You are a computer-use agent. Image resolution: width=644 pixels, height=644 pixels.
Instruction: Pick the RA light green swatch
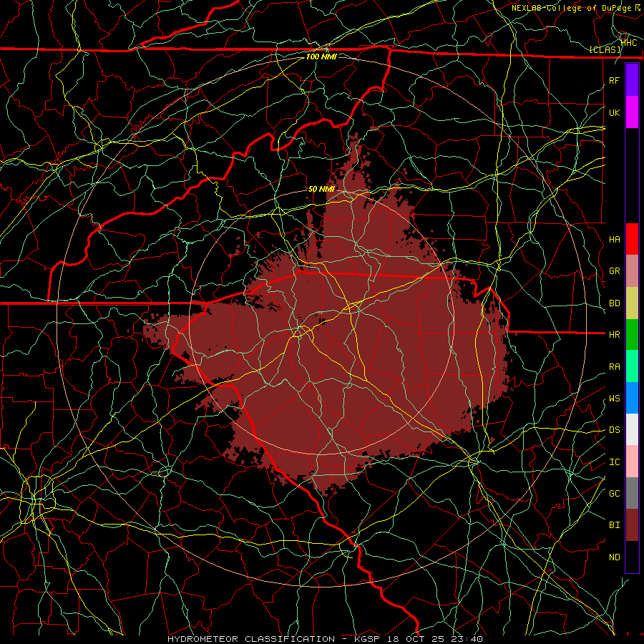point(632,366)
